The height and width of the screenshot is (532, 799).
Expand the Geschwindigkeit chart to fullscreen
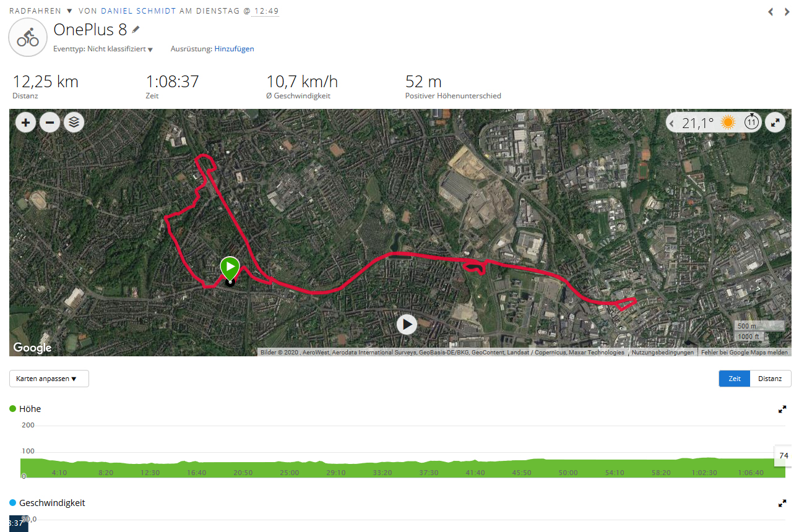(x=782, y=504)
